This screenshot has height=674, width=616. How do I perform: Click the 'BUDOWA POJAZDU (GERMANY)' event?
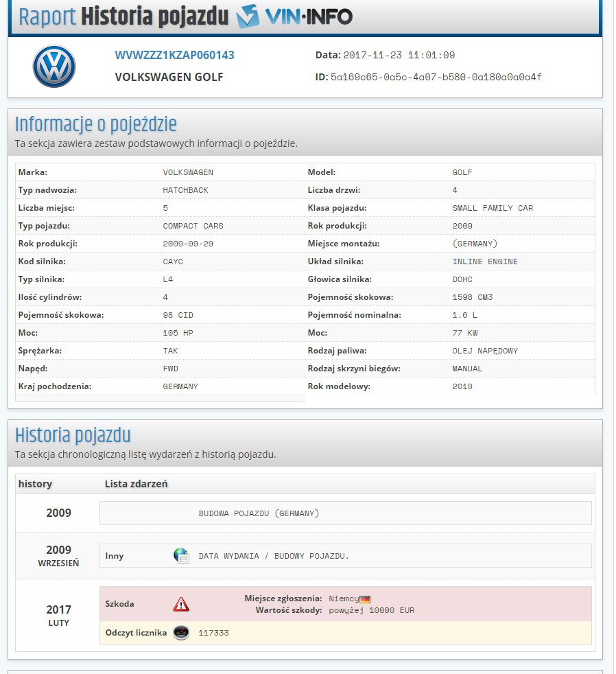click(x=259, y=513)
